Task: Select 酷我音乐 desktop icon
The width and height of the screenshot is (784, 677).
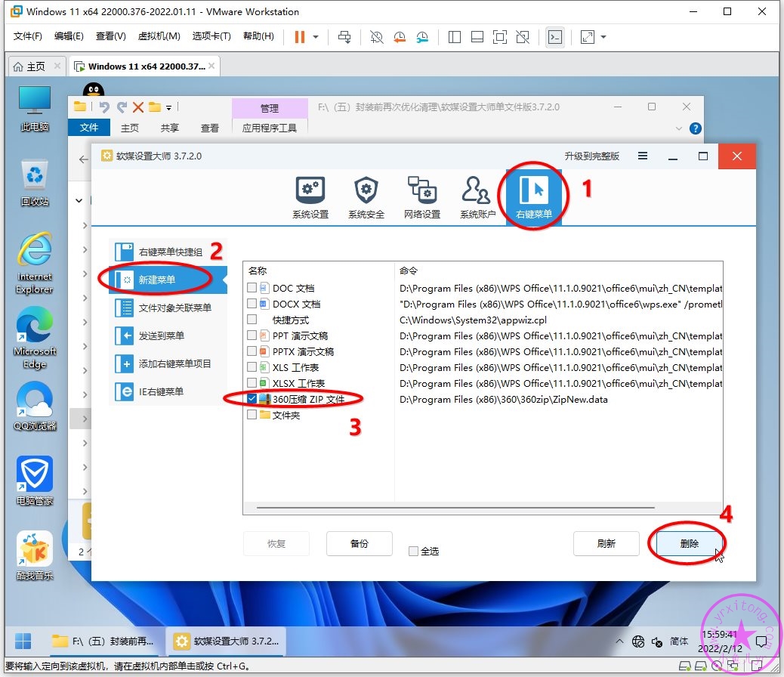Action: 35,555
